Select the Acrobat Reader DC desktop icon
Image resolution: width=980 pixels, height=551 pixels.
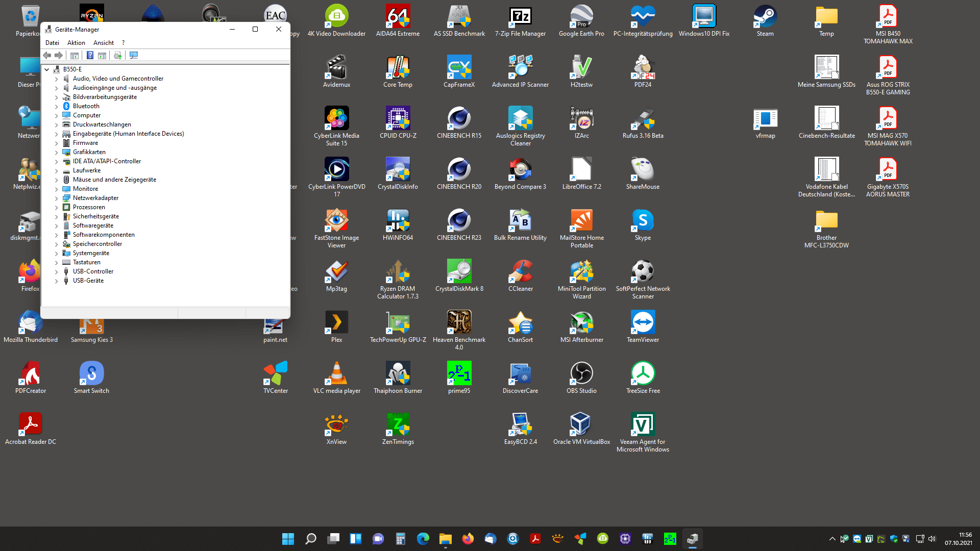(31, 429)
